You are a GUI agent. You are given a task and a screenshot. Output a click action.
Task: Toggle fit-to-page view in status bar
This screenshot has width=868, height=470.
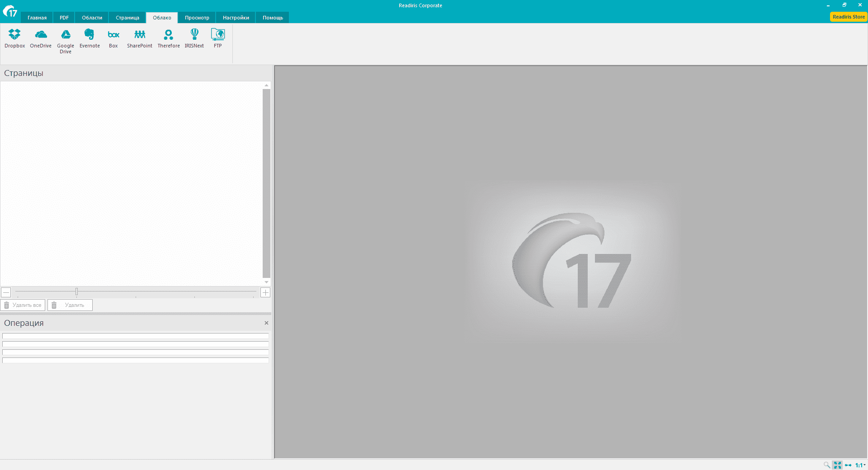click(x=837, y=465)
